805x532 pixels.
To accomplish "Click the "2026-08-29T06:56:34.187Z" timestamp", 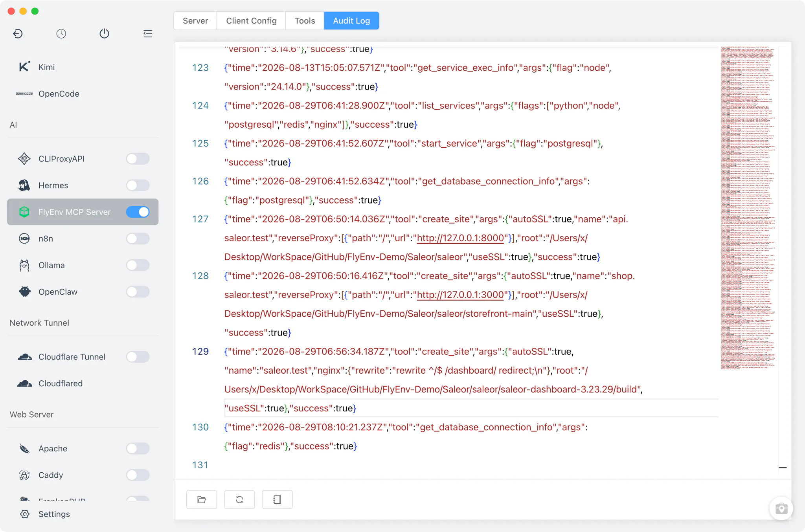I will point(323,352).
